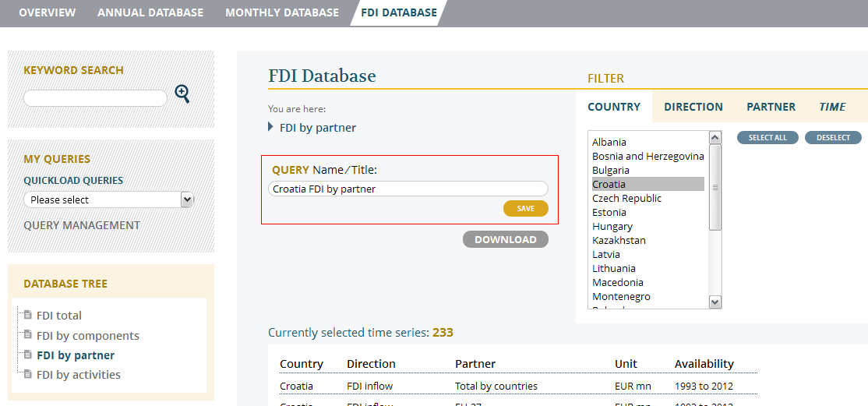Screen dimensions: 868x406
Task: Select the Partner filter tab
Action: [x=771, y=107]
